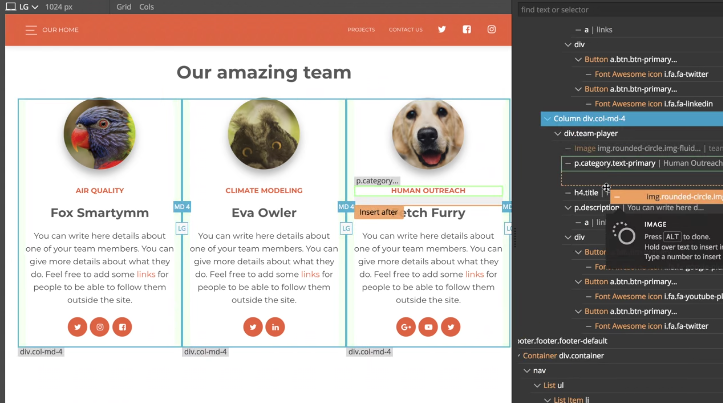Select the parrot profile image
The image size is (723, 403).
[100, 134]
